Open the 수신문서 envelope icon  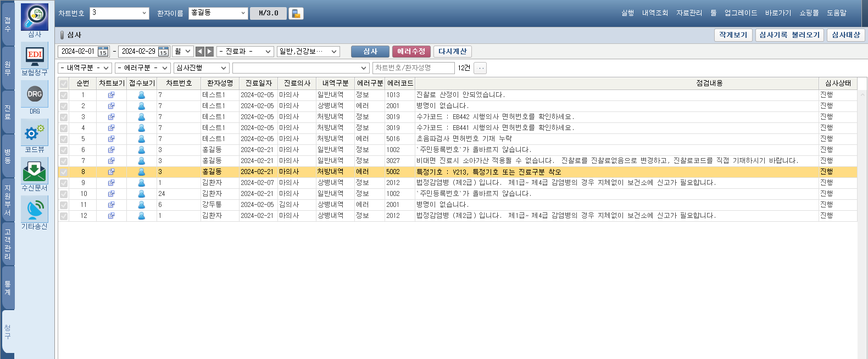pyautogui.click(x=35, y=171)
